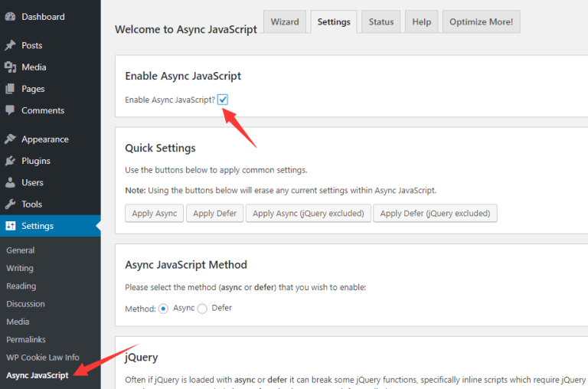Open the Permalinks settings submenu link

[26, 339]
